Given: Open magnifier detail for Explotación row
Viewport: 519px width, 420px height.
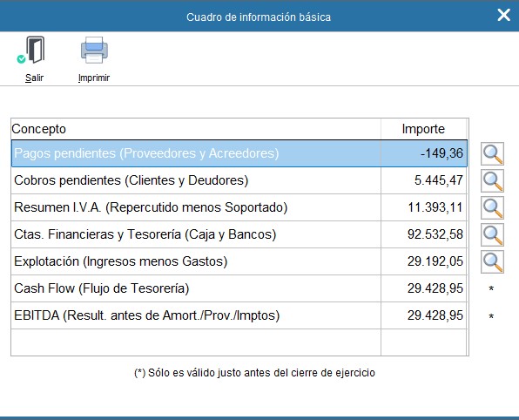Looking at the screenshot, I should pos(492,261).
